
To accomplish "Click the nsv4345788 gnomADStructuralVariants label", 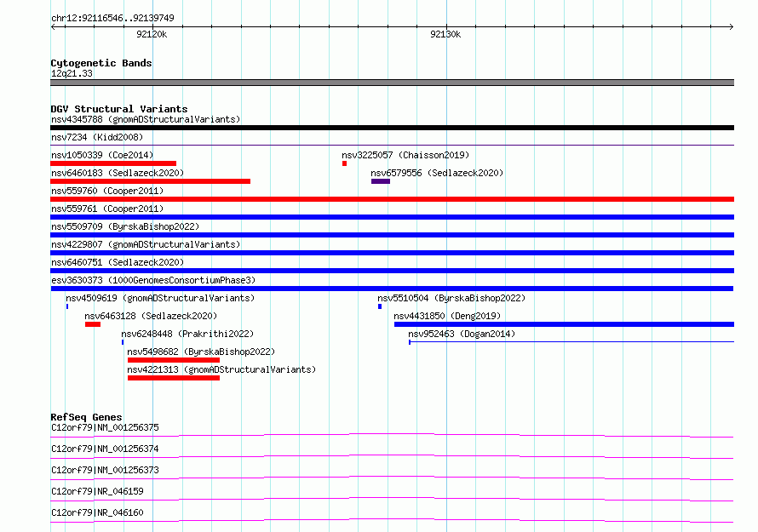I will [146, 119].
